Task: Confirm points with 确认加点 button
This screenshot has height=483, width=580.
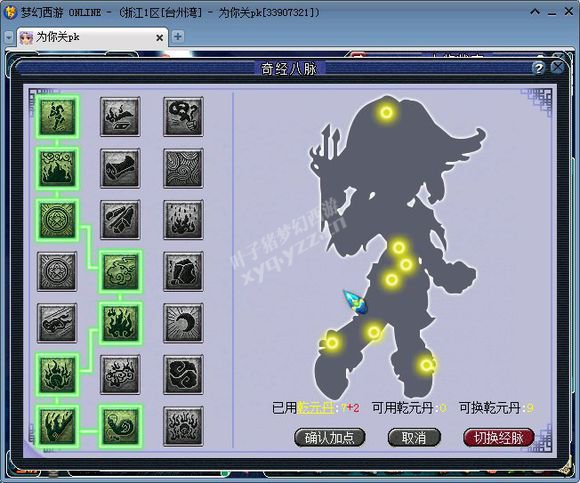Action: (330, 438)
